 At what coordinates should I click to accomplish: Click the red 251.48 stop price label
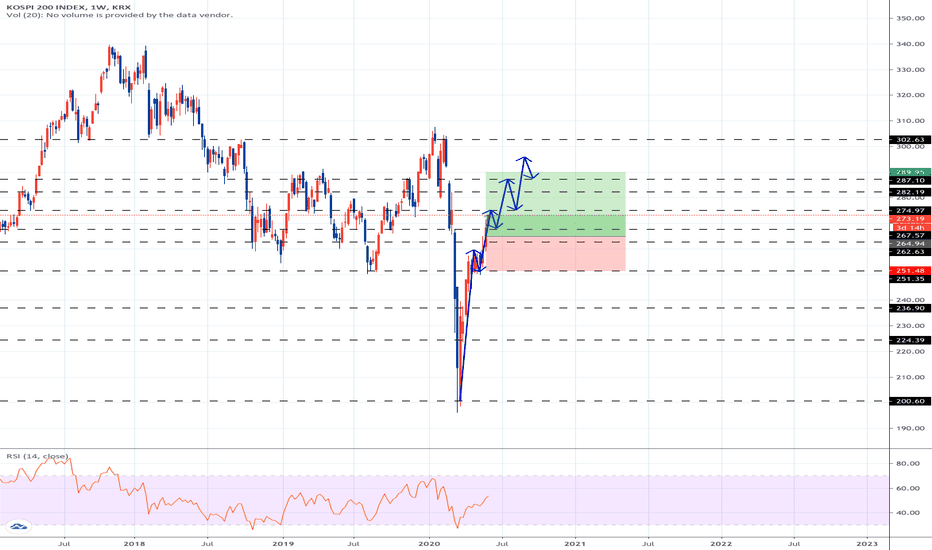point(910,271)
